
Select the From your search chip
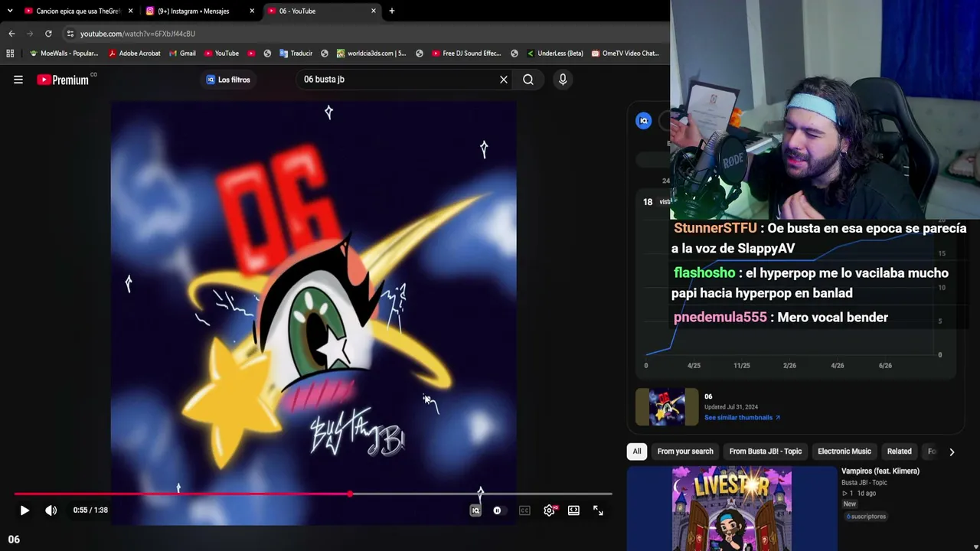(685, 452)
